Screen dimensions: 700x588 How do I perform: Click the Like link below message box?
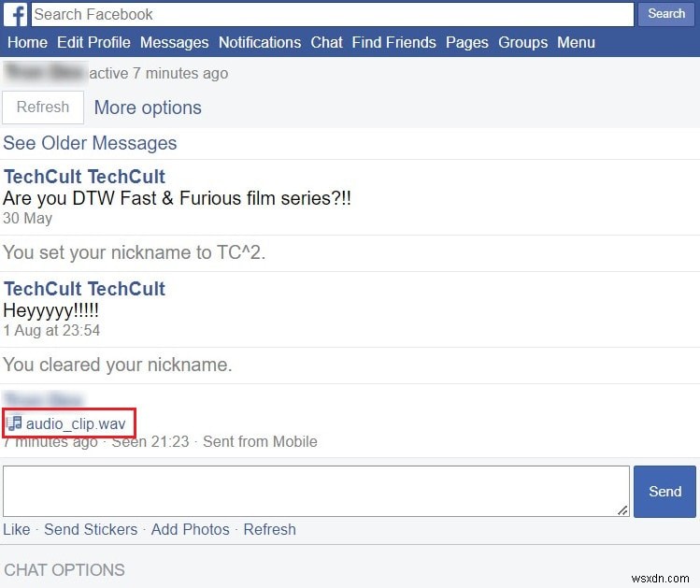tap(17, 529)
